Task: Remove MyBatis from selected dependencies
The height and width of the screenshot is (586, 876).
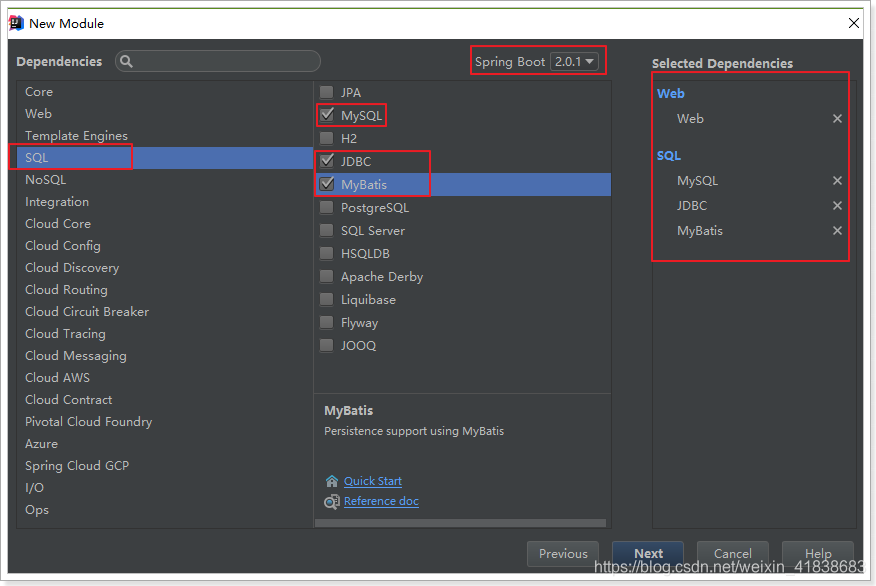Action: [x=837, y=231]
